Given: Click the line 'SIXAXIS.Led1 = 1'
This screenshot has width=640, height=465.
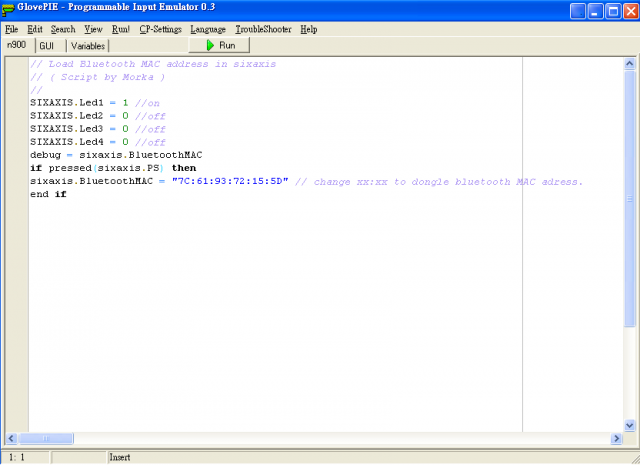Looking at the screenshot, I should pos(79,103).
